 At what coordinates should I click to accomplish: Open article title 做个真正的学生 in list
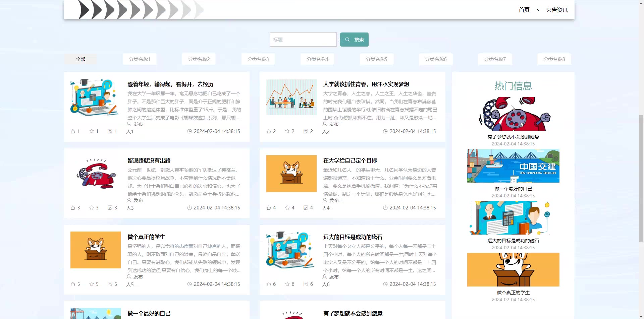[x=146, y=237]
